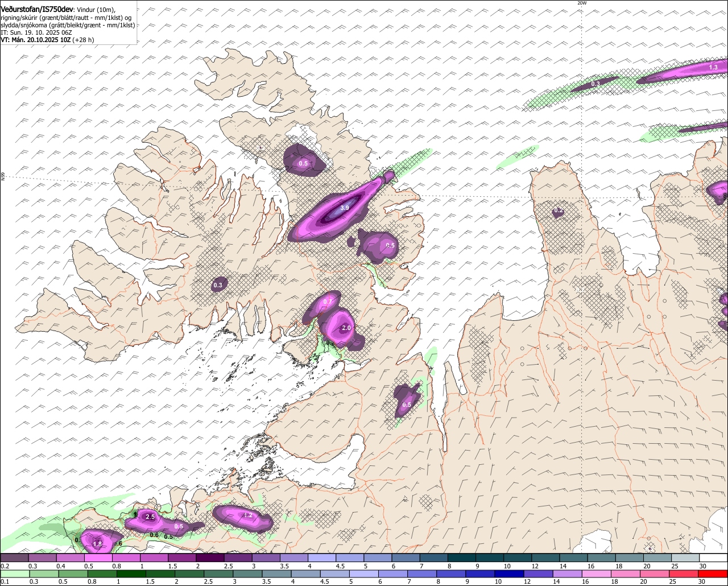Click the 0.2 value on the northern peninsula
728x586 pixels.
(559, 211)
